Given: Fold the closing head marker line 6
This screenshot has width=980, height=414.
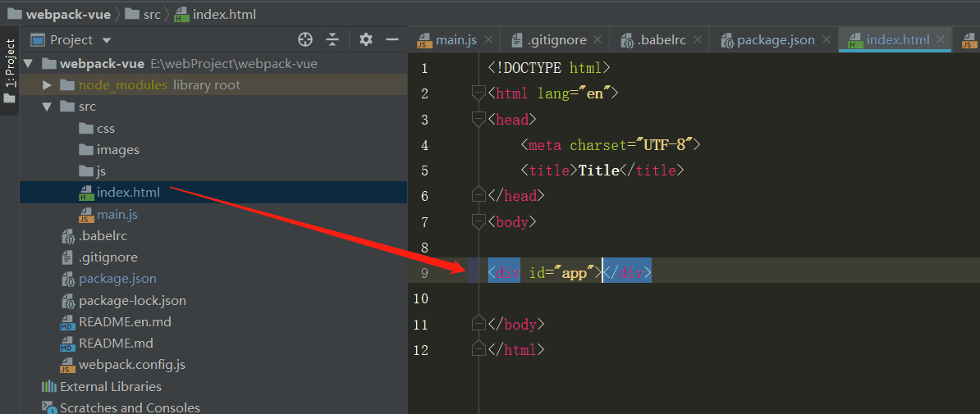Looking at the screenshot, I should [479, 195].
